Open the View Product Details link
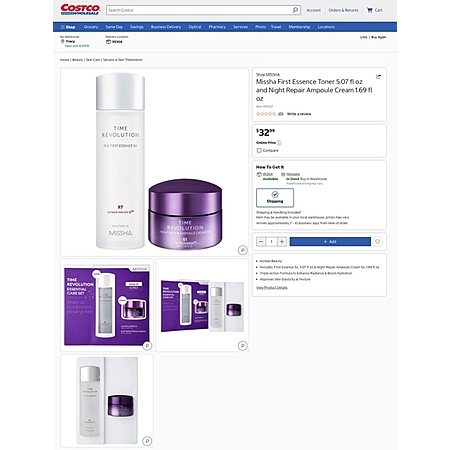Viewport: 450px width, 450px height. (272, 287)
